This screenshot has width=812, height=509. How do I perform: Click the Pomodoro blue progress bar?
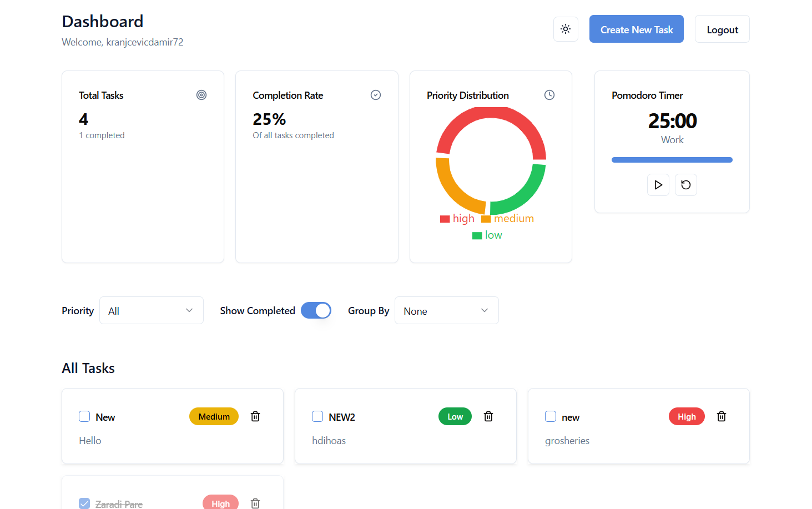(672, 160)
